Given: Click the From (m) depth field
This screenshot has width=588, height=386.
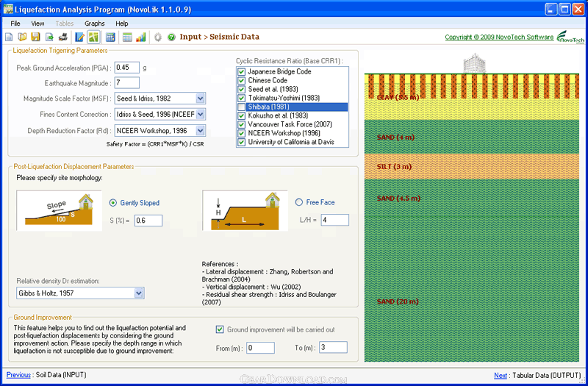Looking at the screenshot, I should pos(260,348).
